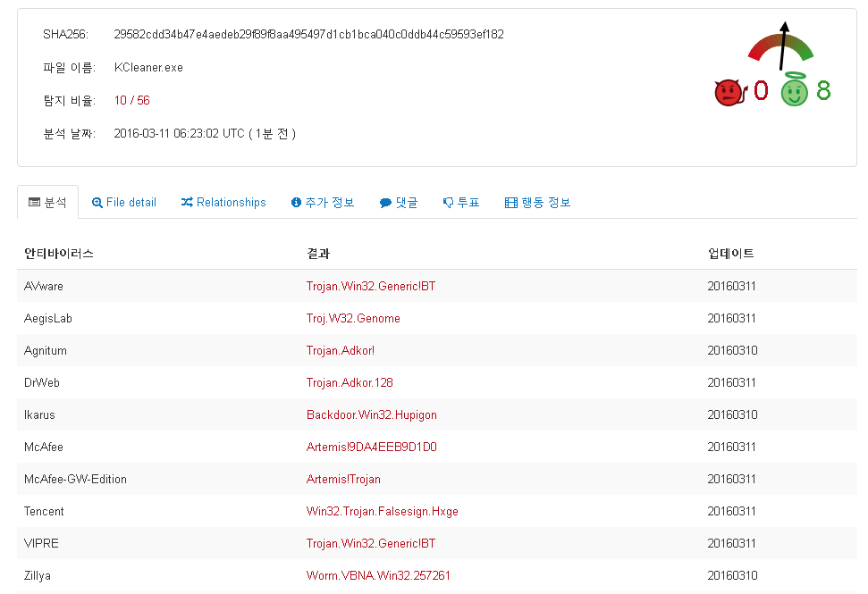Select the 분석 tab
This screenshot has height=594, width=868.
coord(48,203)
